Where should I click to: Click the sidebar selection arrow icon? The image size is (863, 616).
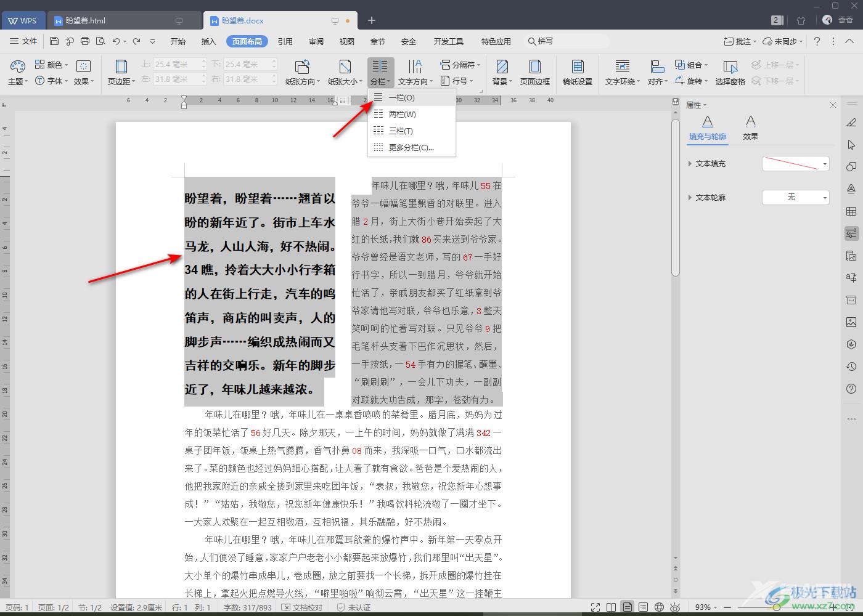(x=851, y=145)
